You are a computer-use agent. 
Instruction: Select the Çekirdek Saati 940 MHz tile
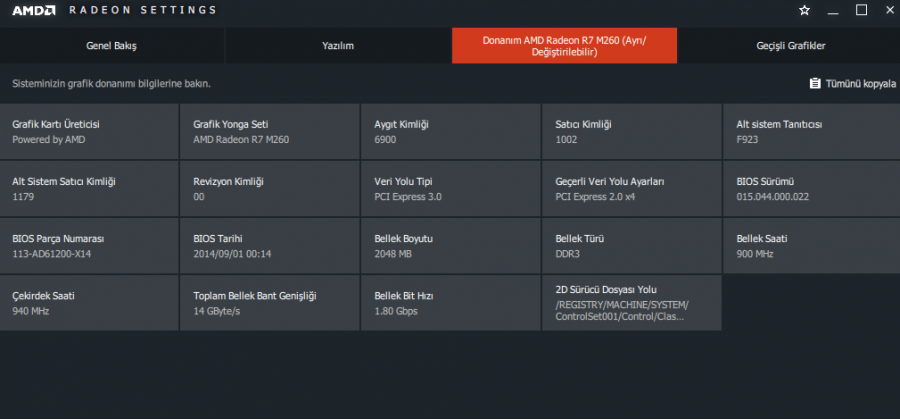[90, 303]
